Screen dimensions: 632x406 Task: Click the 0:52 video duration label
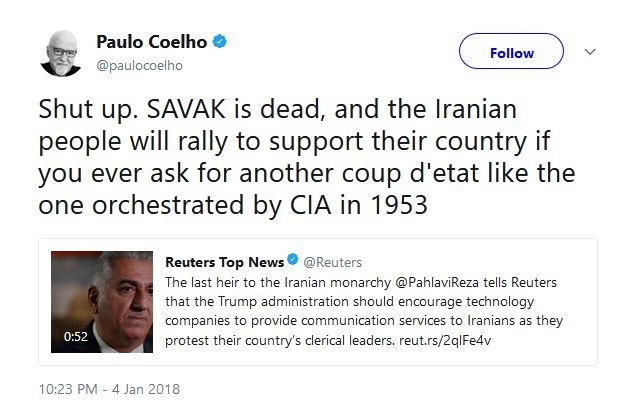tap(76, 336)
